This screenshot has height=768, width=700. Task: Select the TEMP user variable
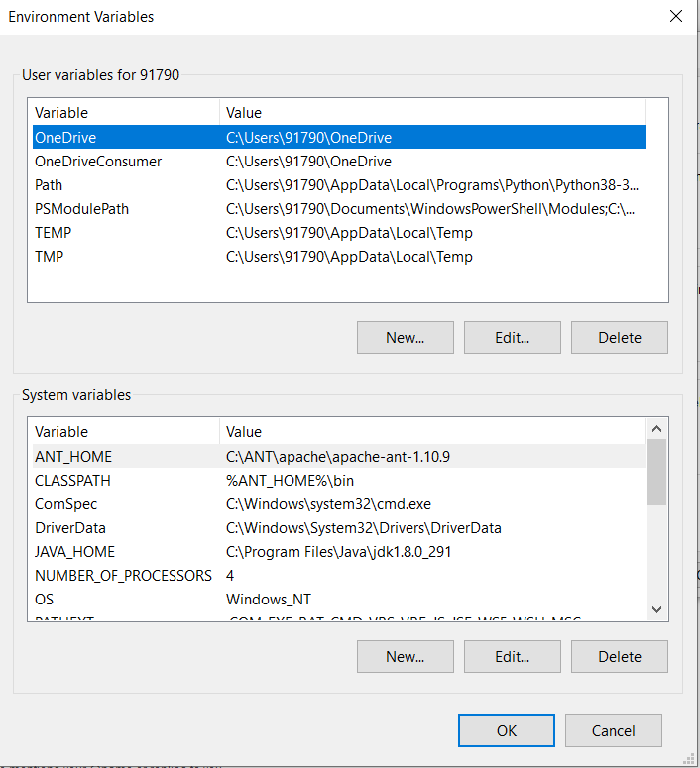tap(339, 233)
